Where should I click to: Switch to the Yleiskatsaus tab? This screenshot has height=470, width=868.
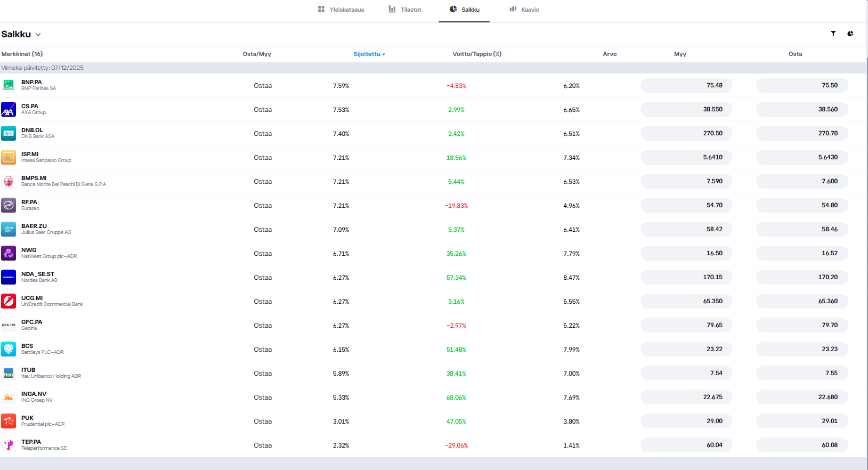coord(341,10)
